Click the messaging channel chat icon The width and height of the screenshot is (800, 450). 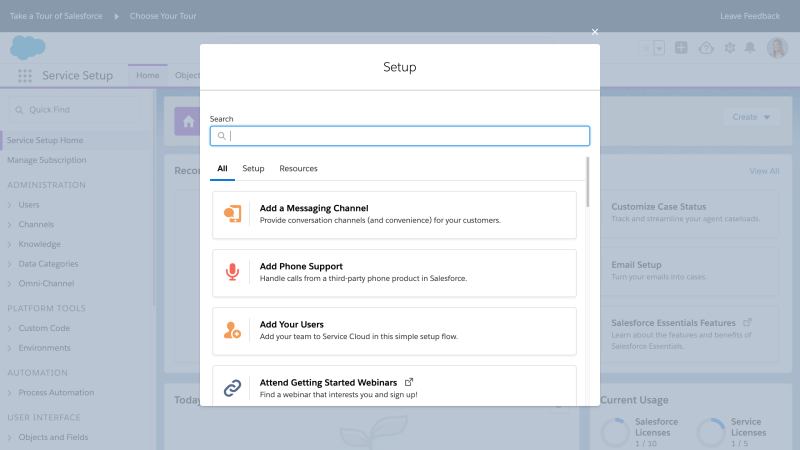pos(232,214)
